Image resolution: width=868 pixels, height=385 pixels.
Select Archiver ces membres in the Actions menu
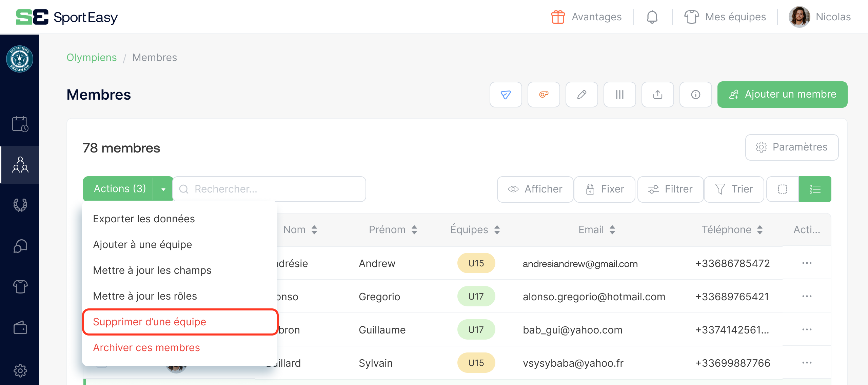tap(147, 347)
